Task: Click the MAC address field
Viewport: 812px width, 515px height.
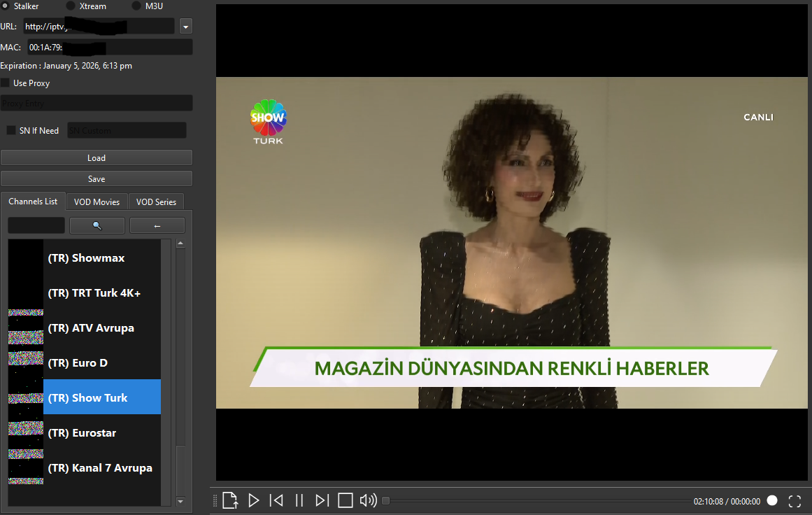Action: (110, 47)
